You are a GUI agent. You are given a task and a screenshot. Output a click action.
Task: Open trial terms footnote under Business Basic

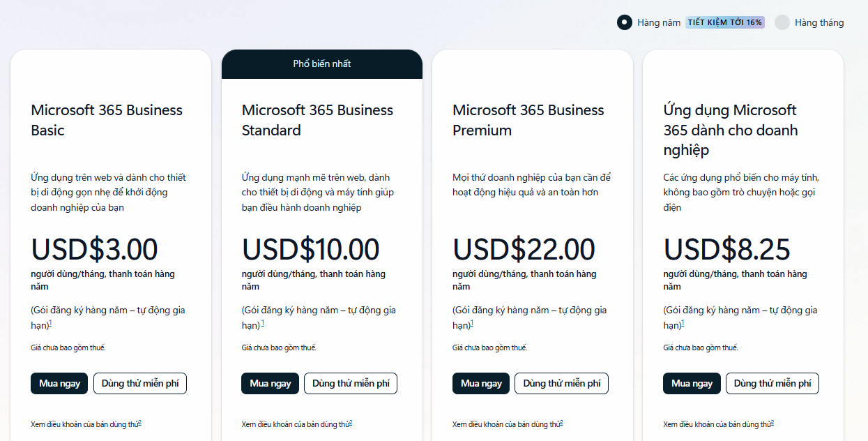click(140, 422)
